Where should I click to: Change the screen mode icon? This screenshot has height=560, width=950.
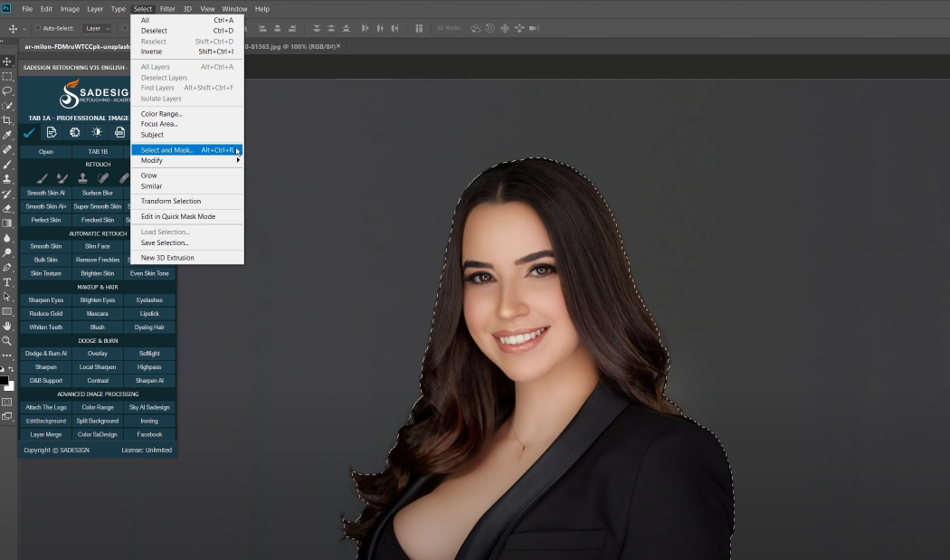click(7, 416)
